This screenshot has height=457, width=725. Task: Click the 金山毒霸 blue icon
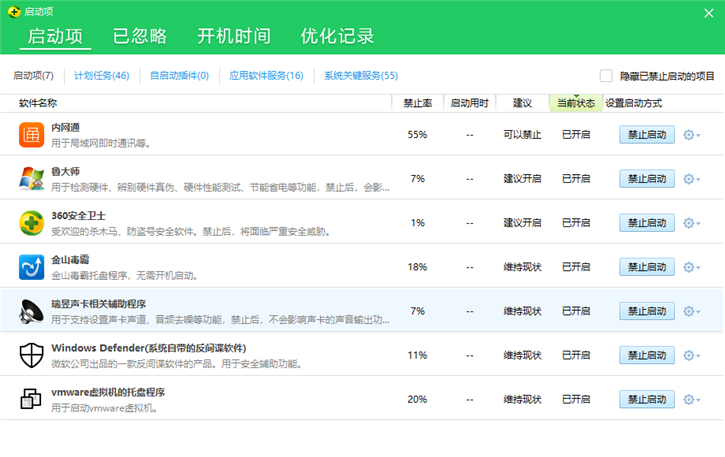[32, 267]
